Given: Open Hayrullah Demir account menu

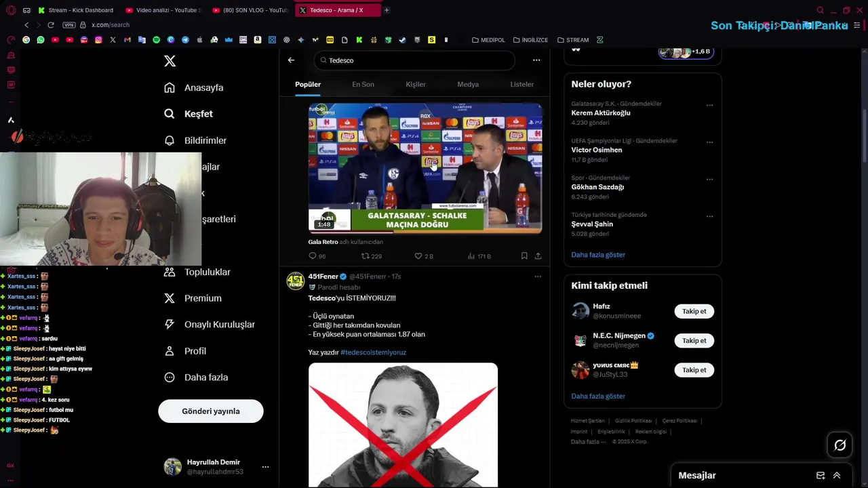Looking at the screenshot, I should click(x=265, y=467).
